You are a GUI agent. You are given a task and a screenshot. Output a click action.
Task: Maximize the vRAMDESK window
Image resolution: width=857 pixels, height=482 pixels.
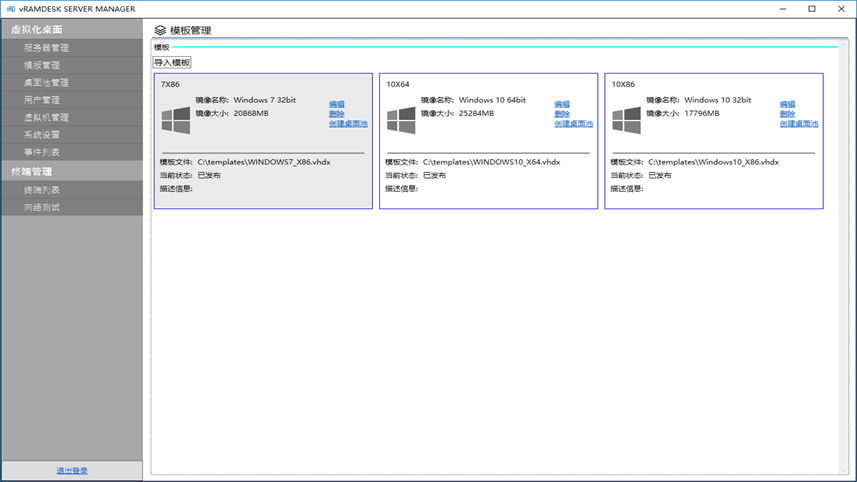[x=812, y=9]
